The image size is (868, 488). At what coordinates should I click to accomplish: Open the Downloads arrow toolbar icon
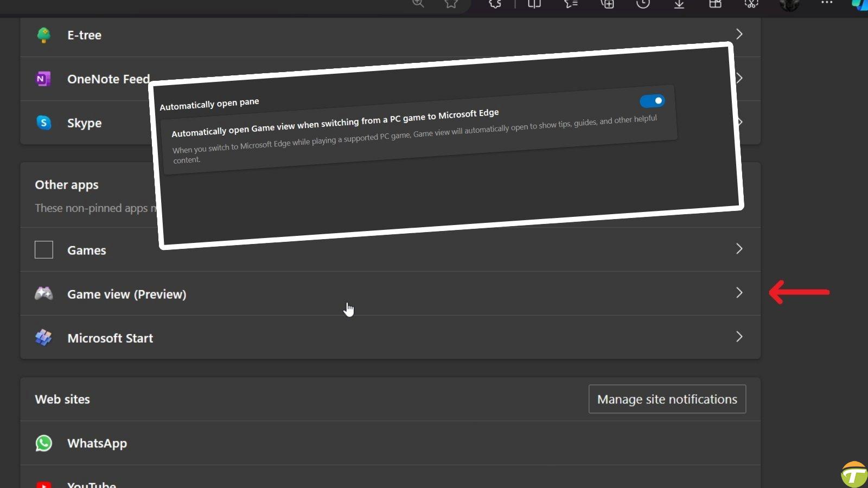coord(679,4)
